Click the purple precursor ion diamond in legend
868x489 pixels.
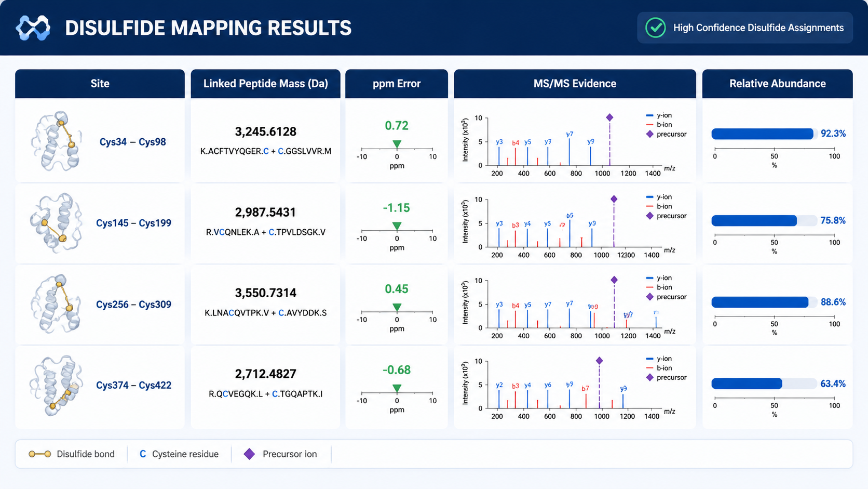(x=249, y=454)
